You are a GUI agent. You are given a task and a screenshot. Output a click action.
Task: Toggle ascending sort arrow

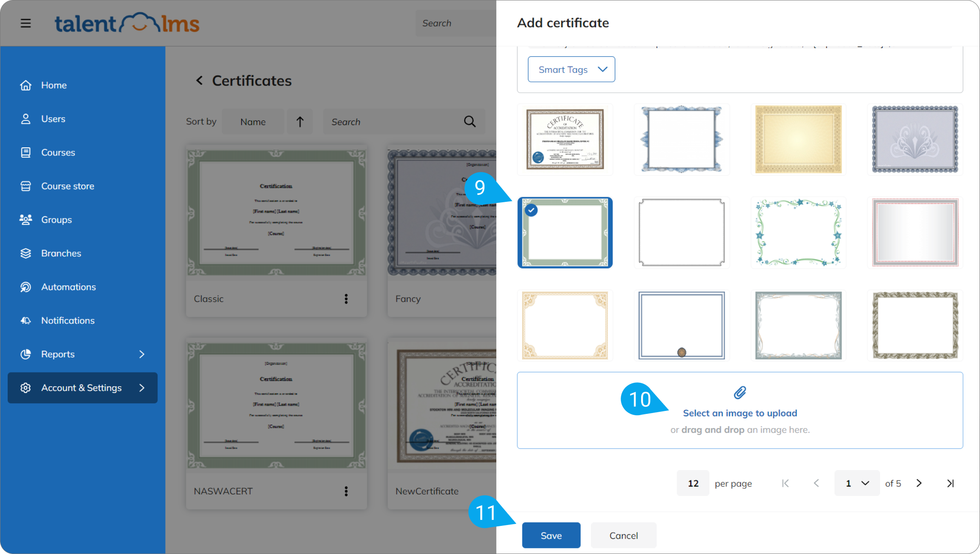pyautogui.click(x=300, y=122)
